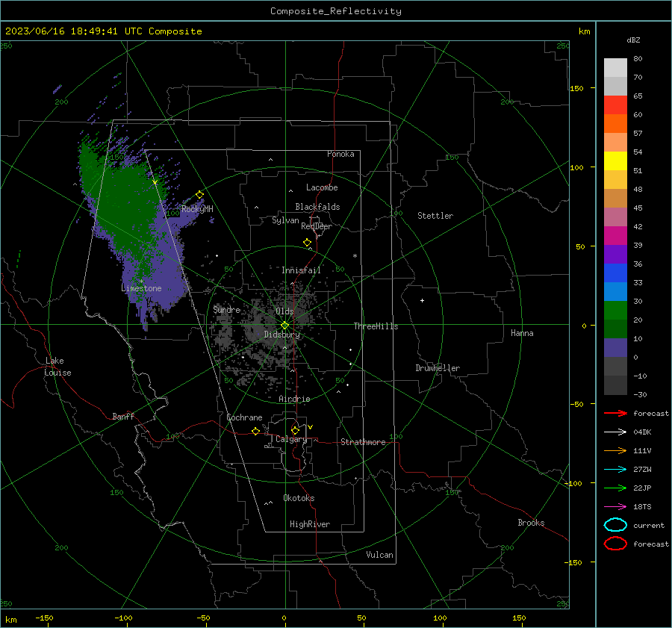The image size is (672, 628).
Task: Click the white plus marker east of ThreeHills
Action: point(422,300)
